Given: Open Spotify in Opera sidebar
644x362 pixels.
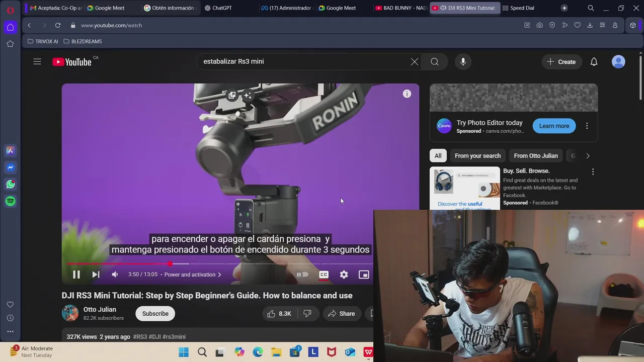Looking at the screenshot, I should (x=10, y=201).
